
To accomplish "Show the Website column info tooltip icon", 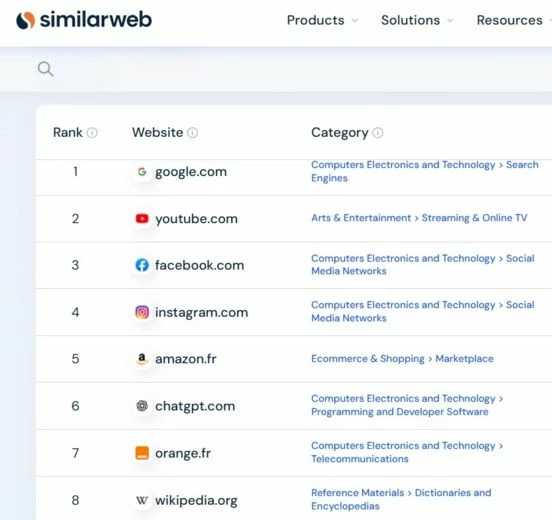I will [x=193, y=133].
